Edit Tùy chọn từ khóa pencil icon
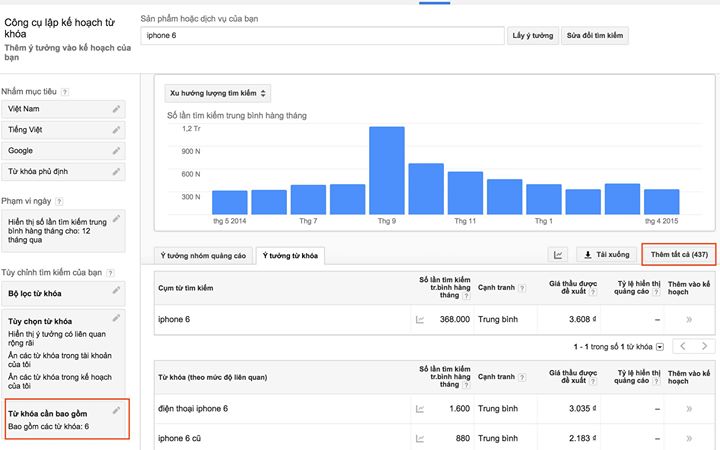This screenshot has height=450, width=720. point(116,318)
